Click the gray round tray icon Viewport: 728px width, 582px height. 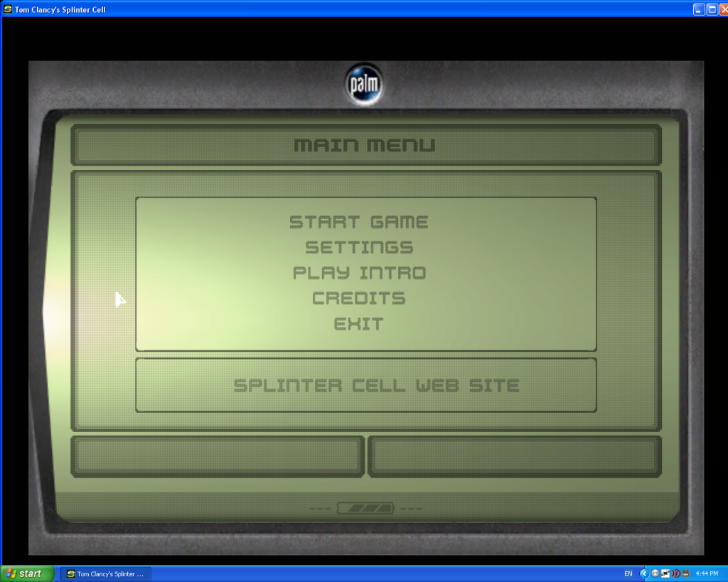click(x=655, y=573)
